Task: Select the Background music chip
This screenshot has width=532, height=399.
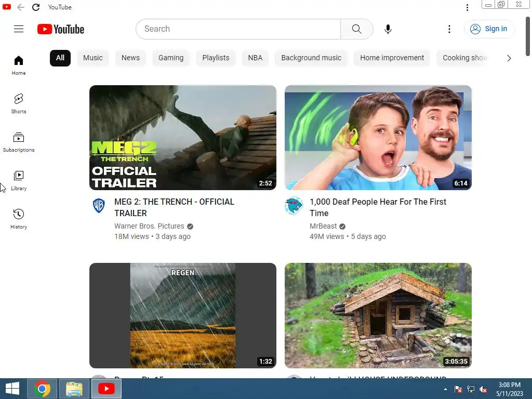Action: pyautogui.click(x=311, y=58)
